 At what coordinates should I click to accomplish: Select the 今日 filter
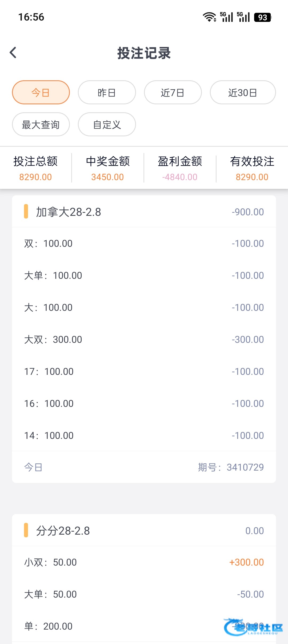click(x=41, y=93)
